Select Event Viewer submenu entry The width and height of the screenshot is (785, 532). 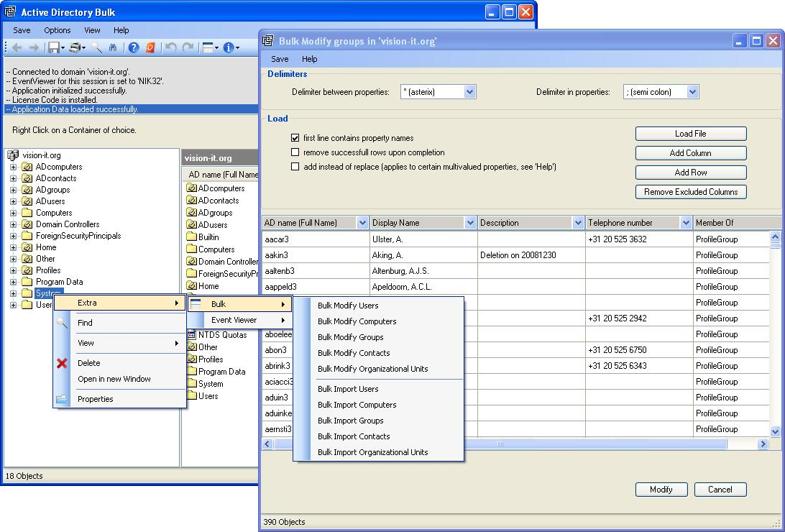pyautogui.click(x=239, y=321)
